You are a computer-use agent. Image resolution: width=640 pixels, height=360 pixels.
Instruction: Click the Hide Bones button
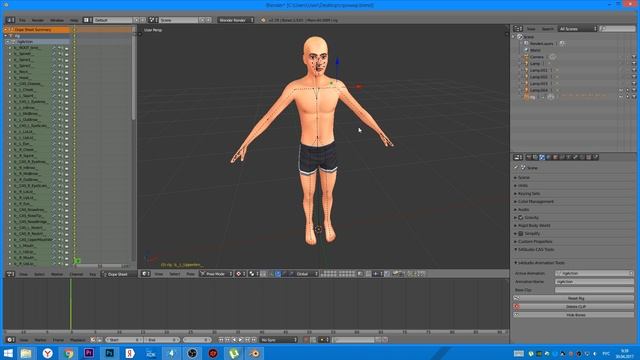576,315
